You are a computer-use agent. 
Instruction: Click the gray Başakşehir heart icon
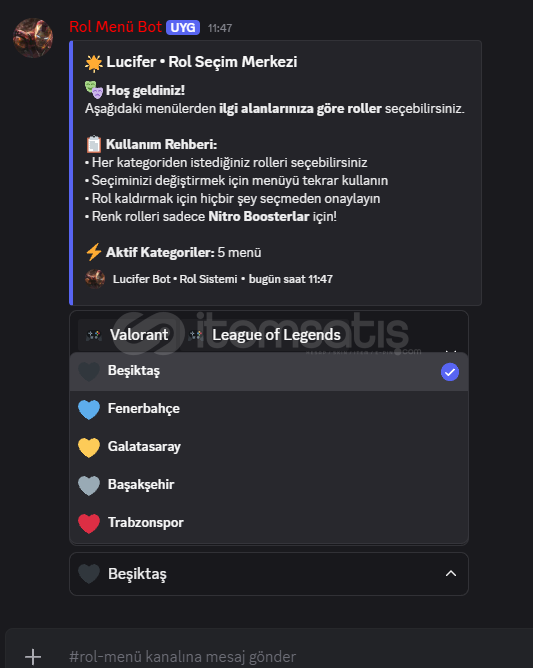tap(89, 485)
